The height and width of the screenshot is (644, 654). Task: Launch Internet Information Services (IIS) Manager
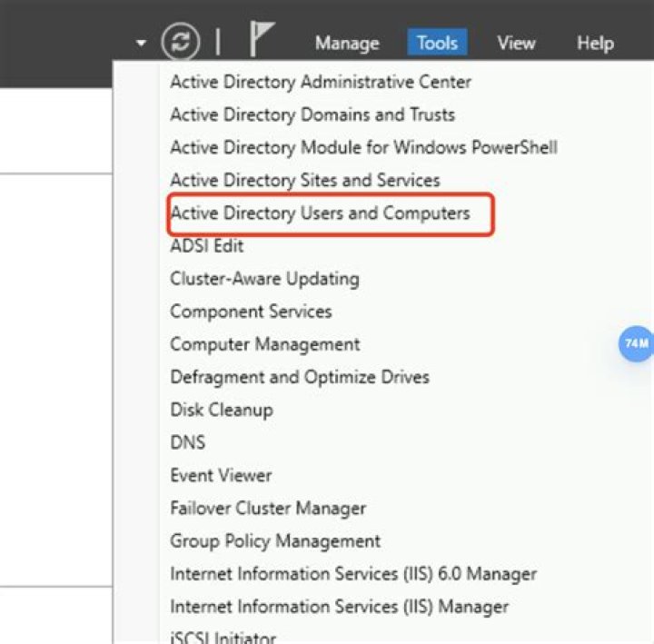(339, 607)
